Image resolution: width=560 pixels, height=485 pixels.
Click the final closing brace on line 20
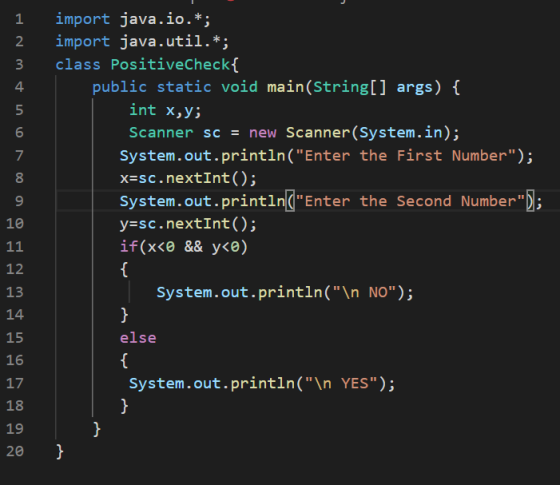60,451
